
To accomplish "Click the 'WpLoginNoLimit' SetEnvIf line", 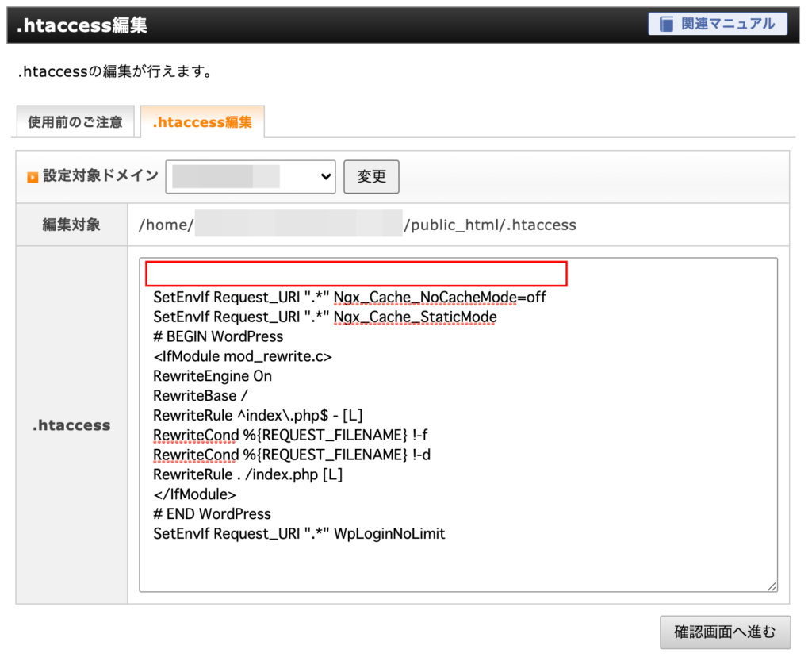I will tap(297, 533).
